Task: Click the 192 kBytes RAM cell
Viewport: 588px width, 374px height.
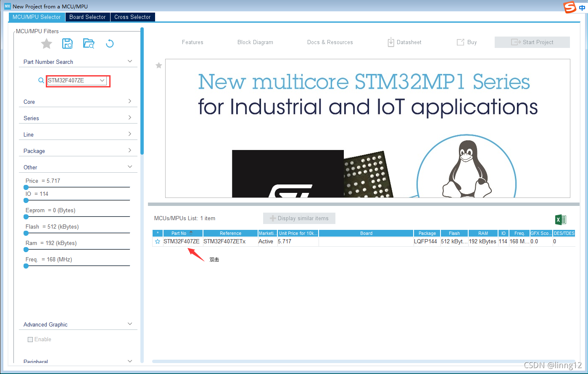Action: 483,242
